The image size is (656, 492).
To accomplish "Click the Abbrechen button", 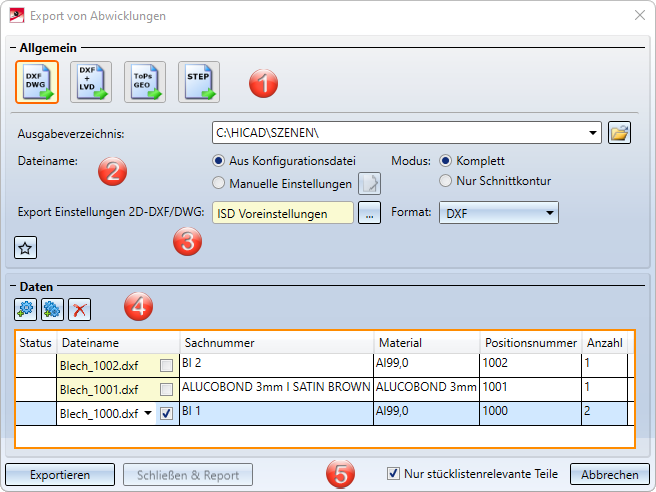I will (x=609, y=474).
